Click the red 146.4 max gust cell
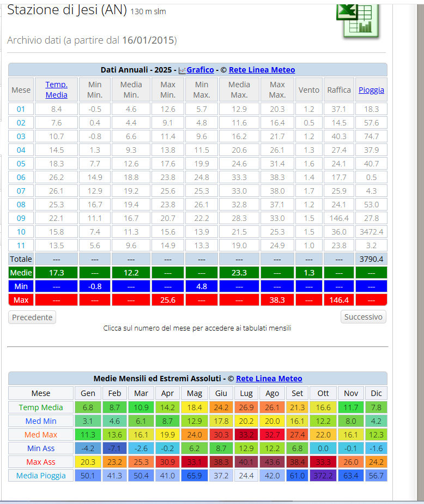 (x=339, y=300)
